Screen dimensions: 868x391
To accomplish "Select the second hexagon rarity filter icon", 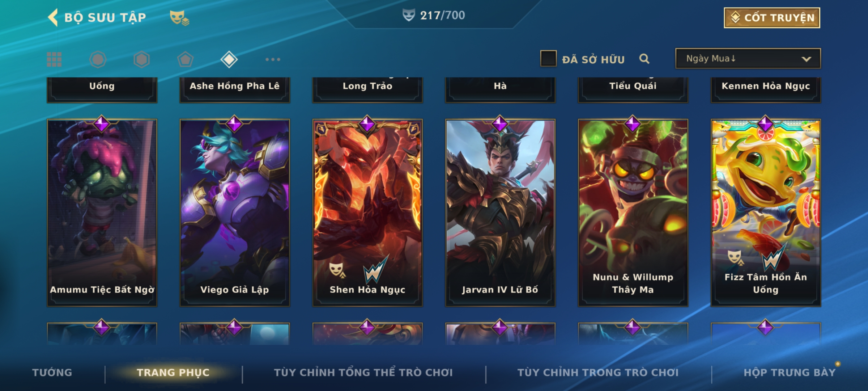I will [x=141, y=59].
